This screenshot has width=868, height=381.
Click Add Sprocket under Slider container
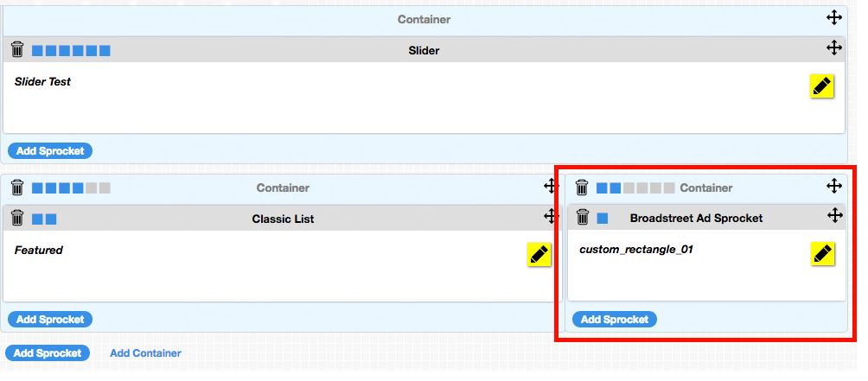pos(50,151)
